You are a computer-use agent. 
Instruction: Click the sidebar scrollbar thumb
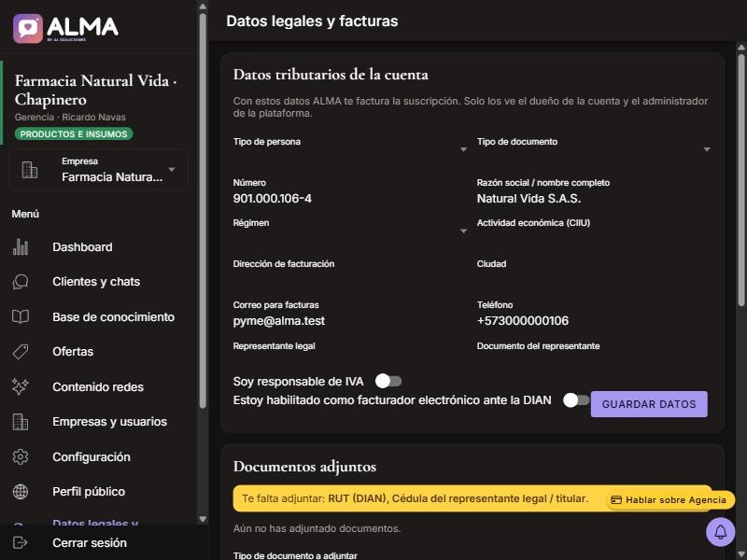point(203,211)
